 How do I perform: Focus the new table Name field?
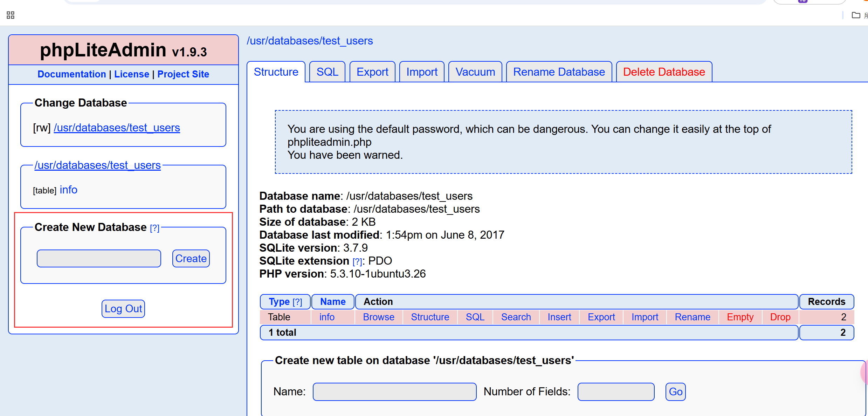[395, 392]
